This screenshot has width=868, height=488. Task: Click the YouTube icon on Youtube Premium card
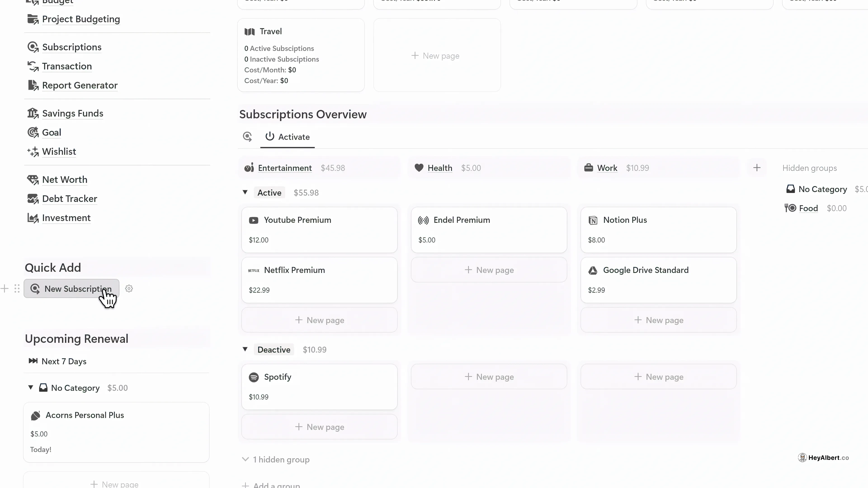point(254,220)
